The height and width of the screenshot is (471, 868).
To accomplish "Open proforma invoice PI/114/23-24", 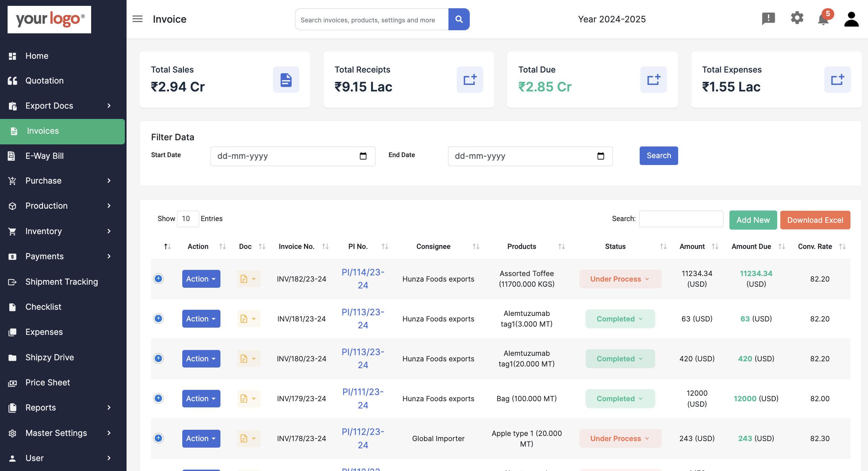I will point(363,278).
